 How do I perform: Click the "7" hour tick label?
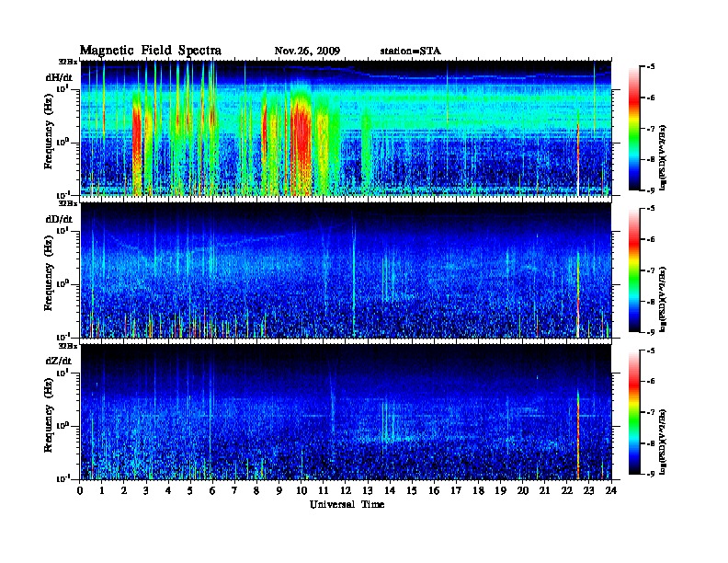click(x=234, y=490)
